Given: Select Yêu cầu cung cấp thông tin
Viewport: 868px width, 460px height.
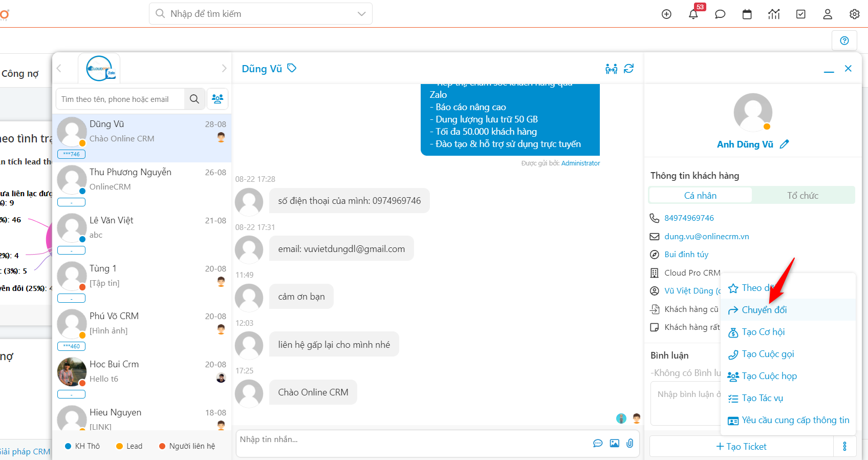Looking at the screenshot, I should pos(788,420).
